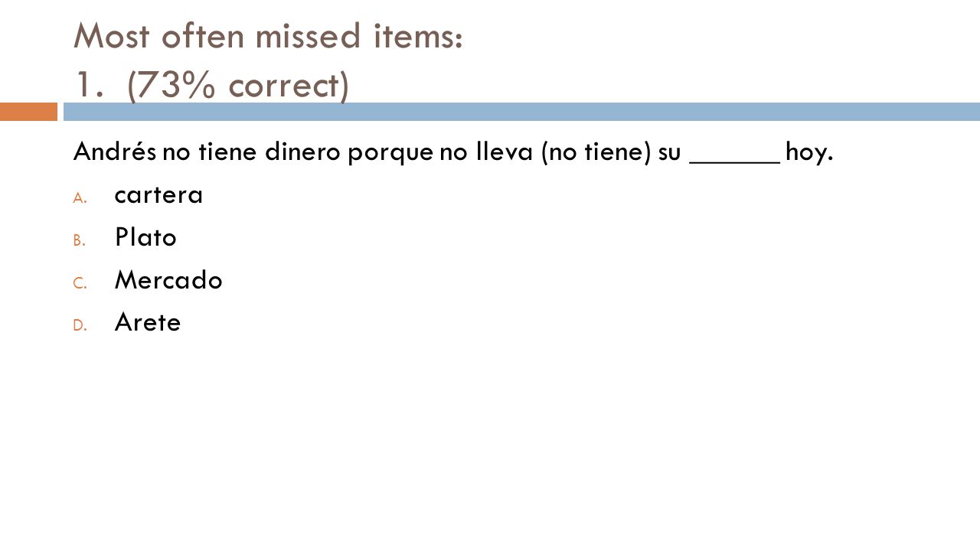Click the orange letter "B." list marker
980x551 pixels.
[x=80, y=240]
